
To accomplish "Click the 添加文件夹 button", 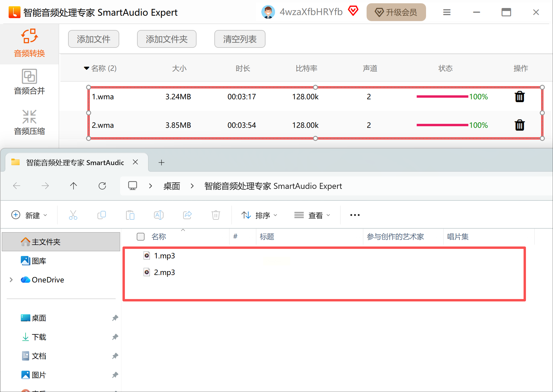I will click(167, 39).
